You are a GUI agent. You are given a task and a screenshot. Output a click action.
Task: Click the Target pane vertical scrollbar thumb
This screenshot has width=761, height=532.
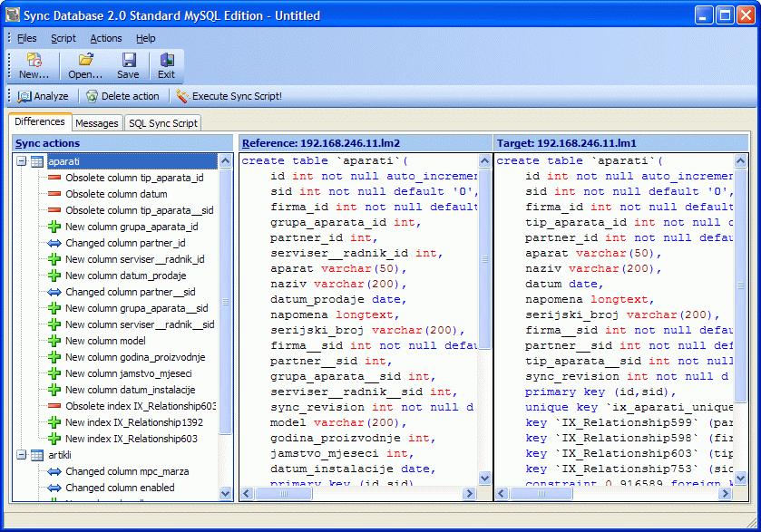pos(740,285)
